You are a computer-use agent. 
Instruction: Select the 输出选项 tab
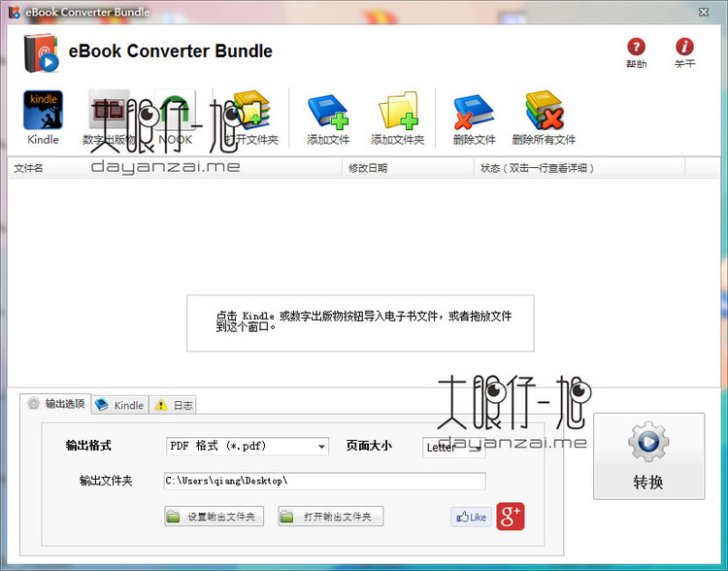point(56,404)
